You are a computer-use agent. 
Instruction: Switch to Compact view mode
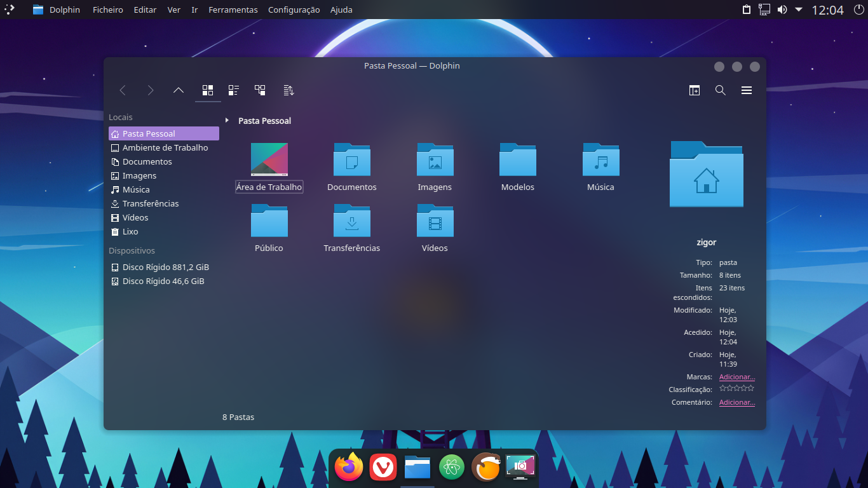click(234, 90)
